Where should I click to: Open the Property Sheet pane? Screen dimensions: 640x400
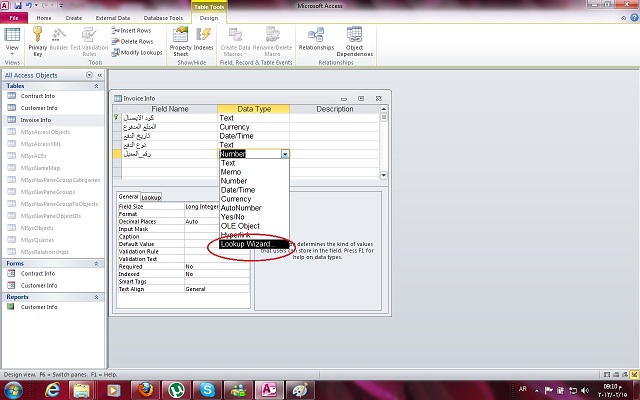coord(180,41)
